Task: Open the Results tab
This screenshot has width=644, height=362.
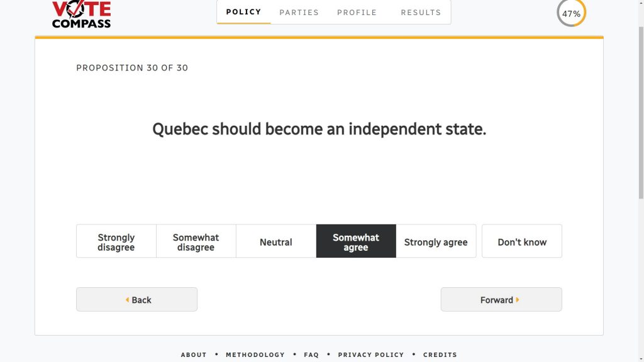Action: click(421, 12)
